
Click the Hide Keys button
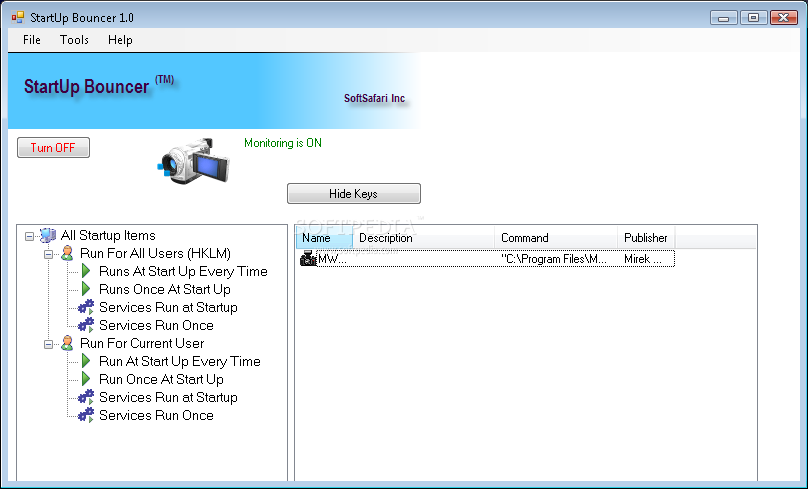[354, 194]
